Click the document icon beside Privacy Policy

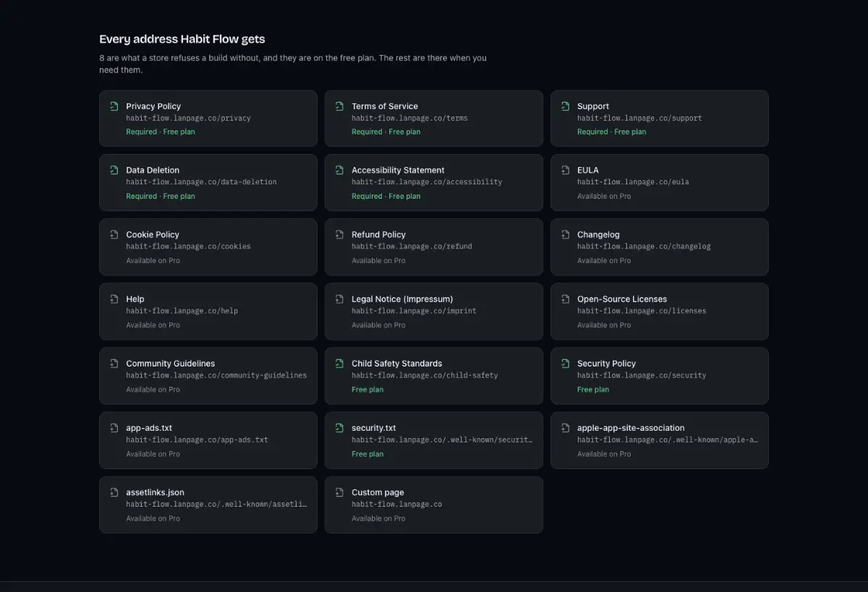[x=114, y=106]
